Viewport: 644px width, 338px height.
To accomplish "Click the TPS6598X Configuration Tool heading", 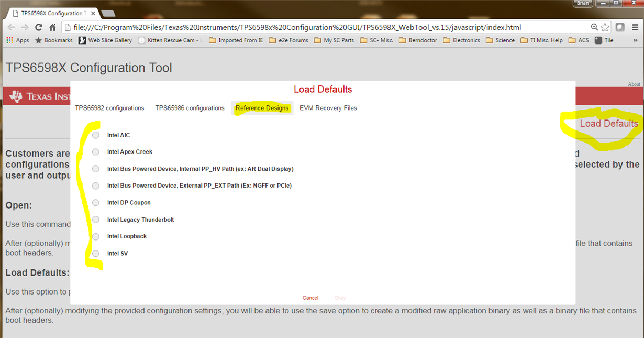I will (88, 68).
